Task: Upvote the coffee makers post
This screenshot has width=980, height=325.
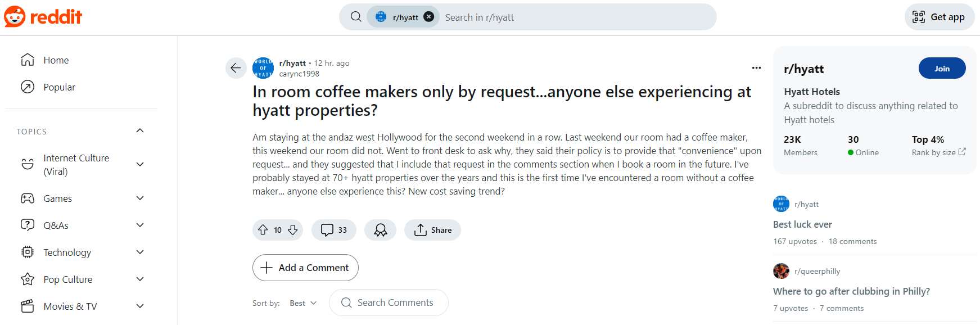Action: 263,230
